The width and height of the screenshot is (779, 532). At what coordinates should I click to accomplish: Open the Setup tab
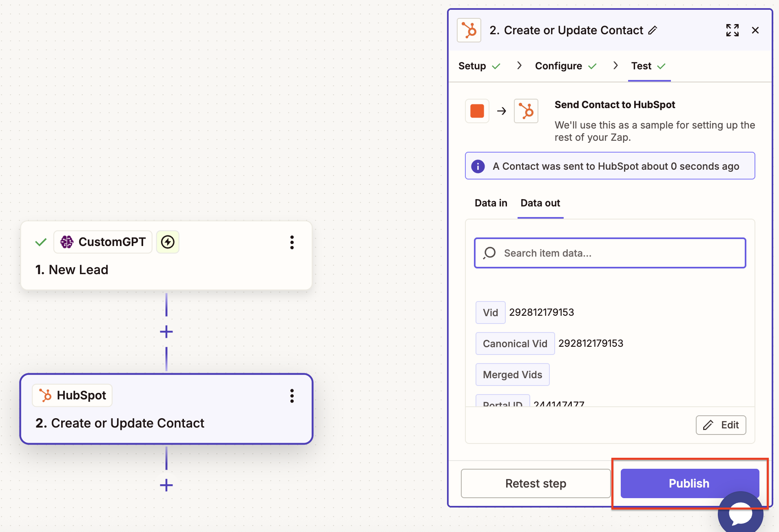(x=479, y=66)
